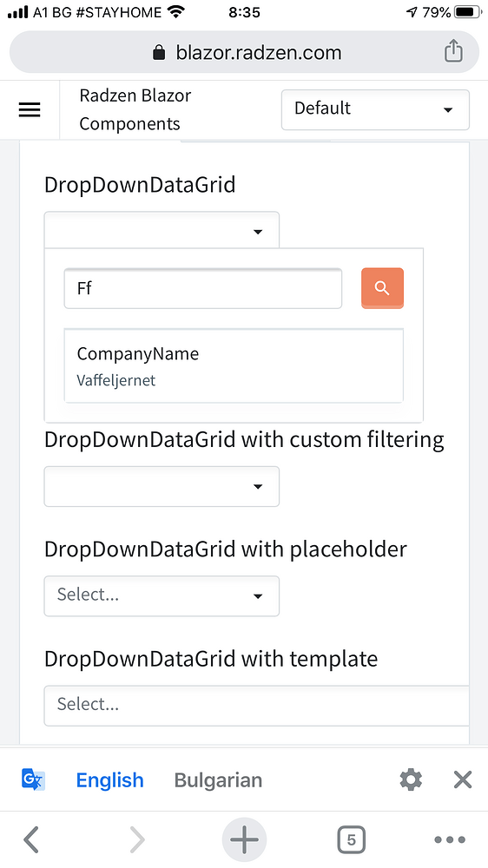Switch translation to Bulgarian
488x868 pixels.
click(218, 780)
